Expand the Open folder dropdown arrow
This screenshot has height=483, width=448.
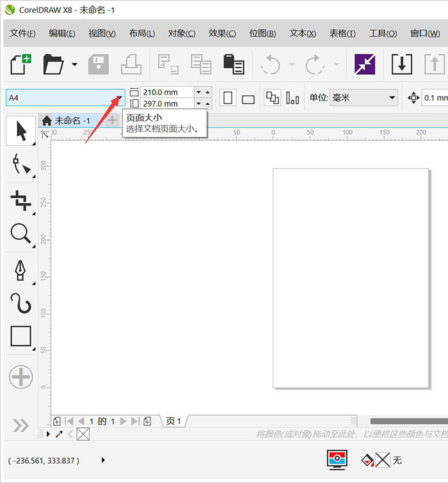pyautogui.click(x=74, y=65)
